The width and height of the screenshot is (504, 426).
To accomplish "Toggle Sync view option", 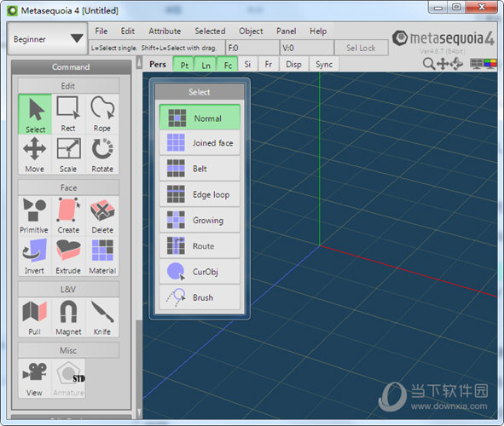I will coord(324,64).
